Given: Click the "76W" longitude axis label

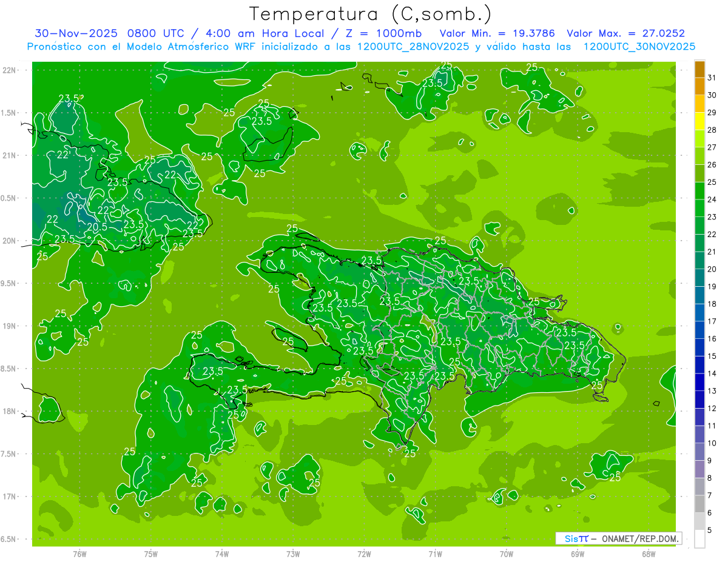Looking at the screenshot, I should coord(79,554).
